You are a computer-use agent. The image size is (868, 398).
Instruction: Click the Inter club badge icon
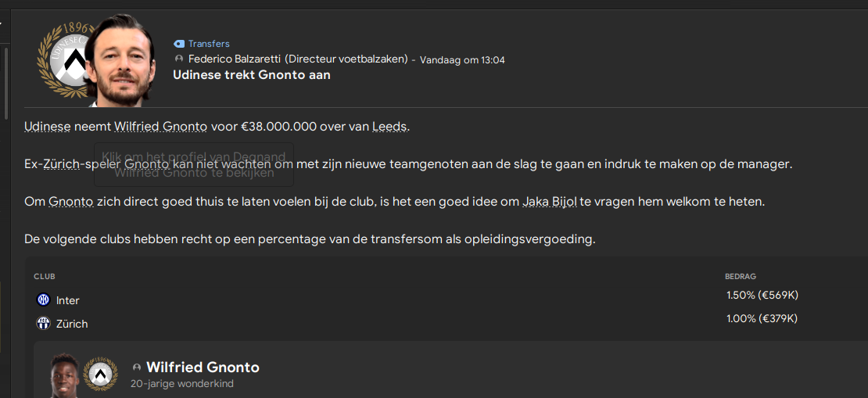click(43, 300)
